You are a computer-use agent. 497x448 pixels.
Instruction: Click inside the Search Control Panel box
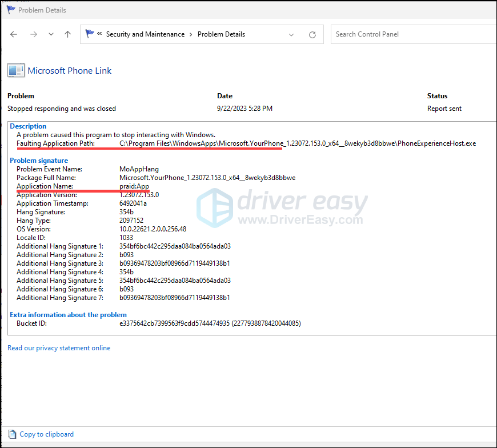pyautogui.click(x=412, y=34)
